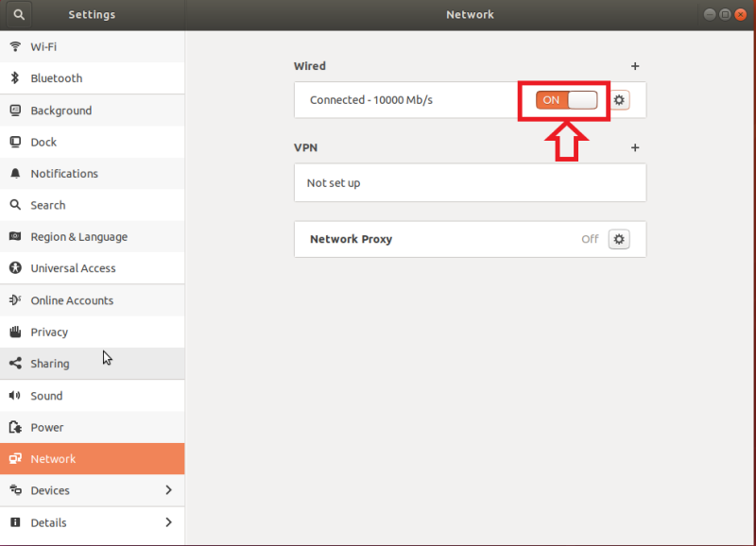Open Wired connection gear settings
756x546 pixels.
point(620,100)
